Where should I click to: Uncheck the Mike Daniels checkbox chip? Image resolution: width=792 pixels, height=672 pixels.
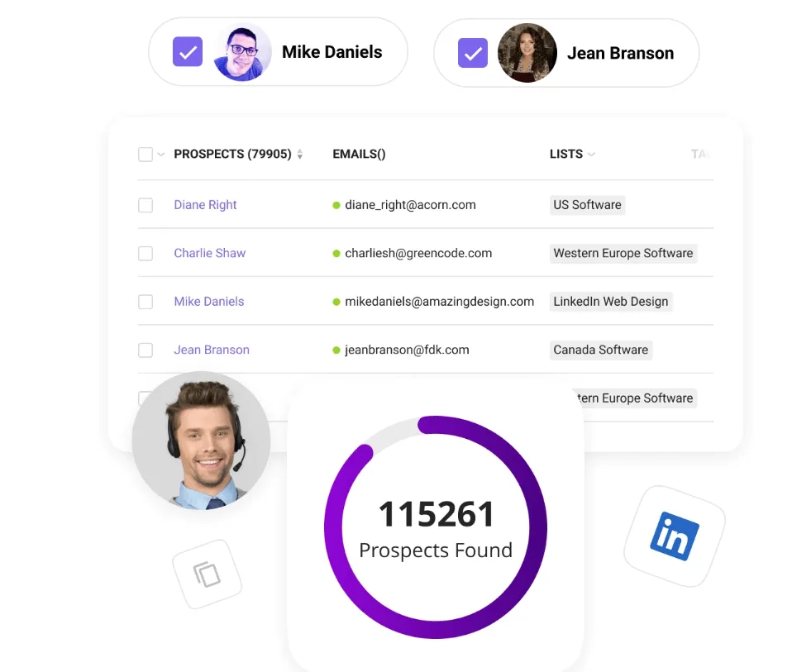(188, 51)
